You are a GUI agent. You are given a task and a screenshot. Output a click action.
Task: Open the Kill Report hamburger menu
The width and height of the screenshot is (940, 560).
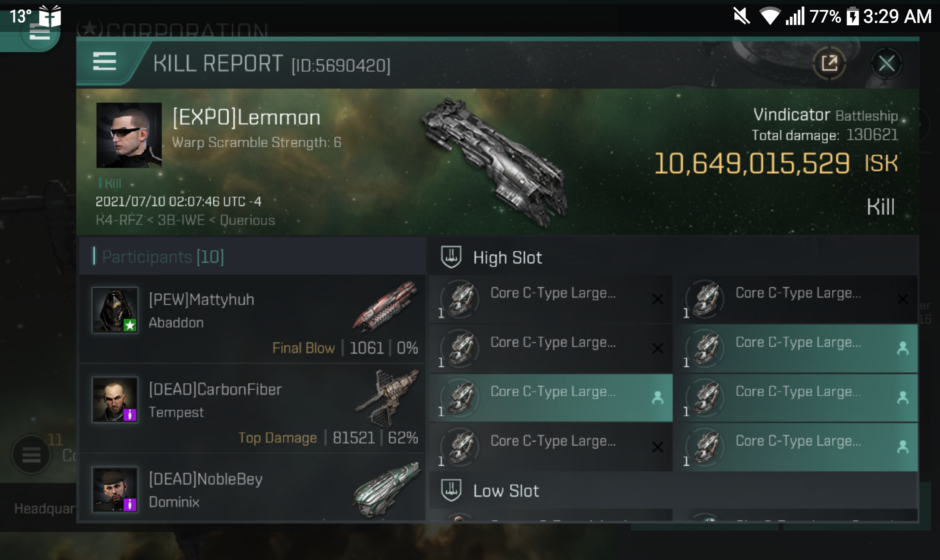[x=105, y=61]
